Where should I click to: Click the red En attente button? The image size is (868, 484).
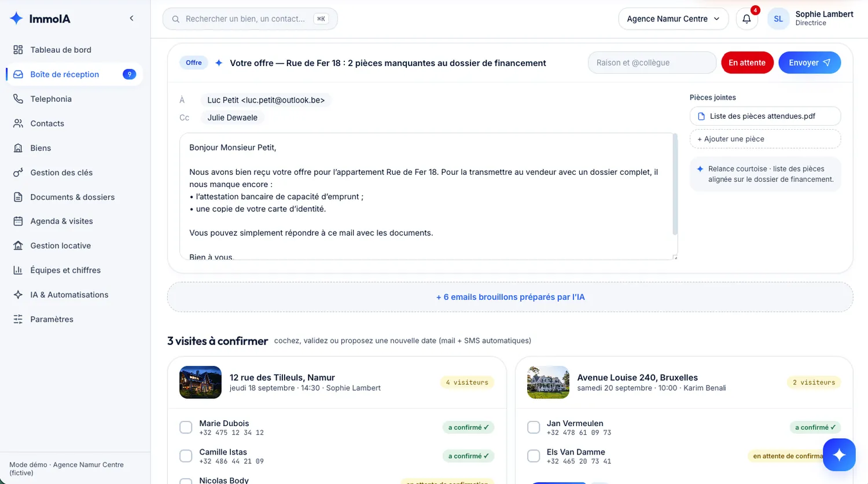(747, 63)
